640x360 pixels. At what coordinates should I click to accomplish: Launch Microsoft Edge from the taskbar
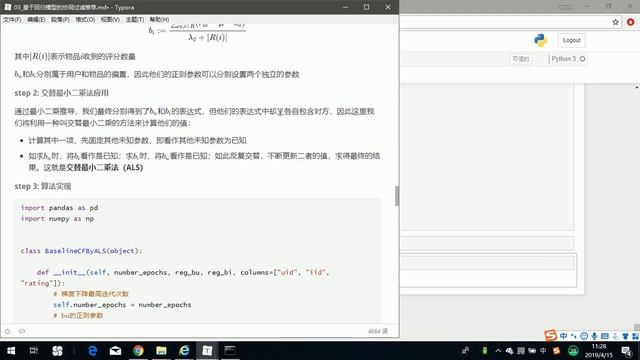(x=93, y=351)
